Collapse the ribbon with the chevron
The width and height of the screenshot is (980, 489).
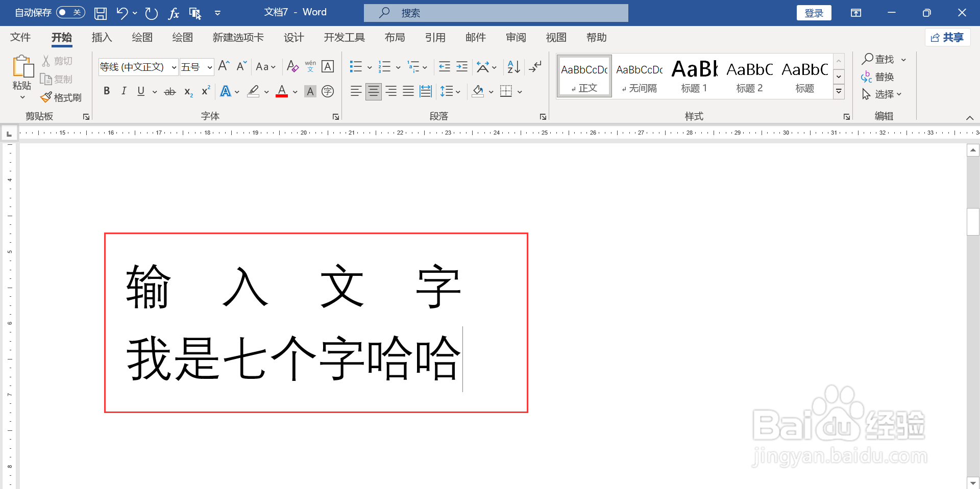[x=969, y=118]
